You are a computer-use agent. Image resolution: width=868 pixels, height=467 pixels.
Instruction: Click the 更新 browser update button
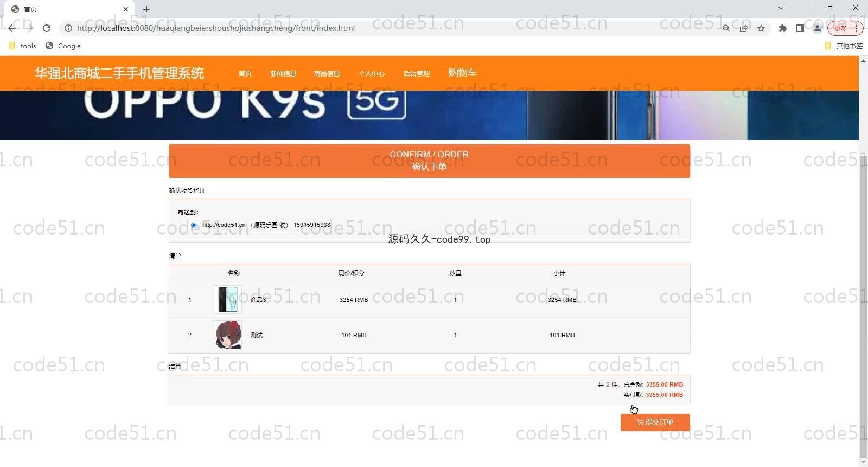[845, 28]
